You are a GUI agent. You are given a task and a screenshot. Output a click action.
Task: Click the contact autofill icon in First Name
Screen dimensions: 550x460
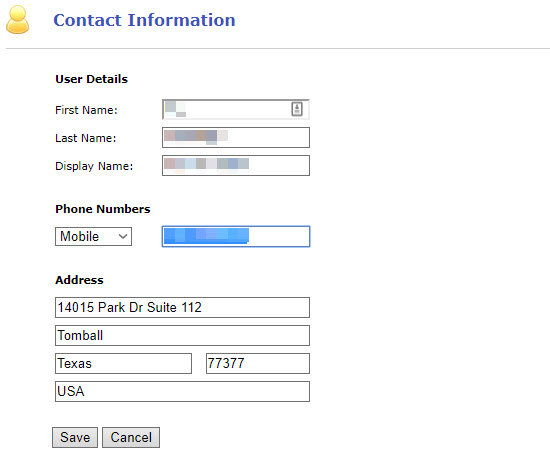point(297,109)
